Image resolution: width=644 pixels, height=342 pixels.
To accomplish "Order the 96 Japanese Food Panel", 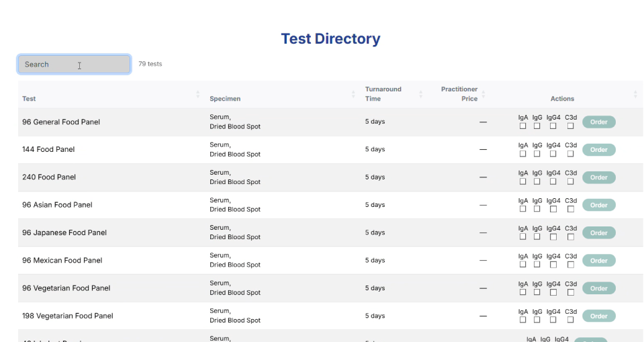I will point(599,233).
